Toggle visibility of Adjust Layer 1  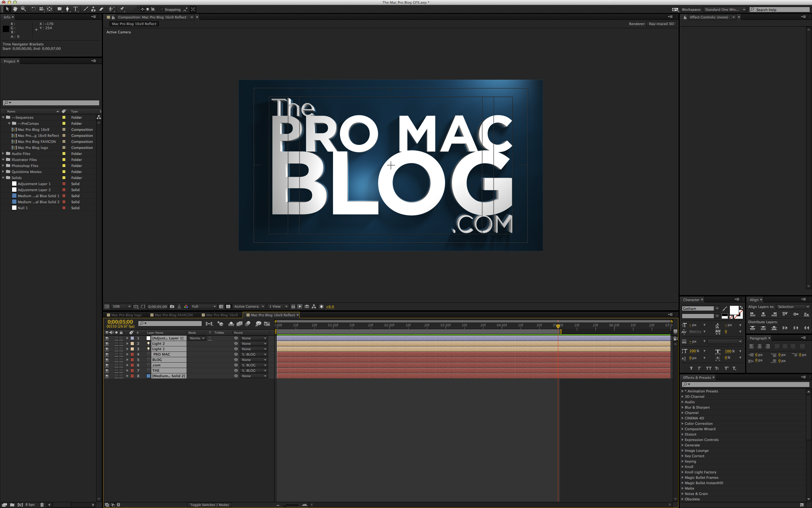107,338
